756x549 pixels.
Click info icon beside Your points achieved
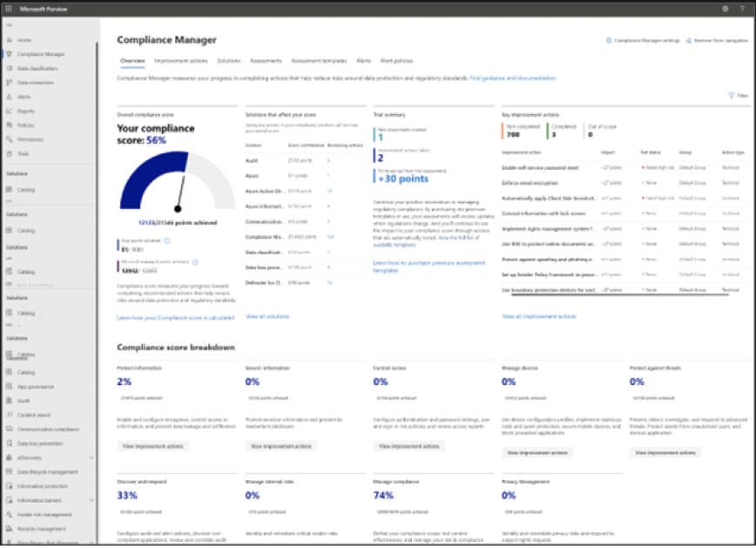point(167,241)
